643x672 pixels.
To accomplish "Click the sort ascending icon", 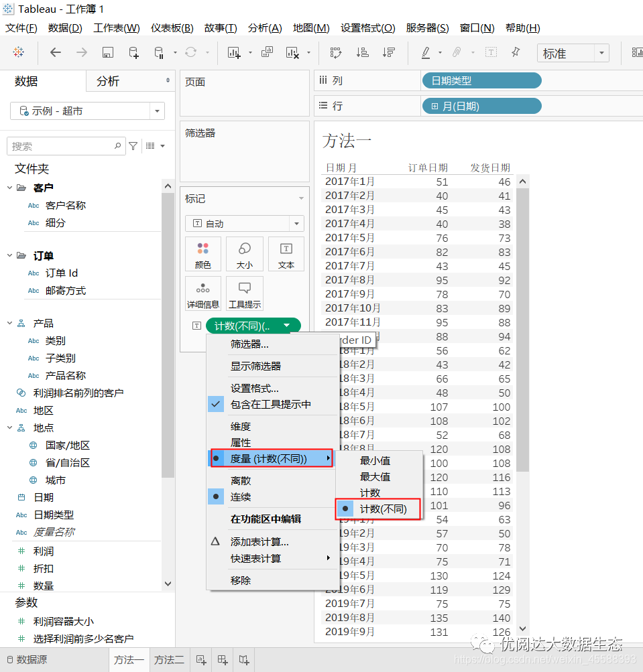I will (363, 53).
